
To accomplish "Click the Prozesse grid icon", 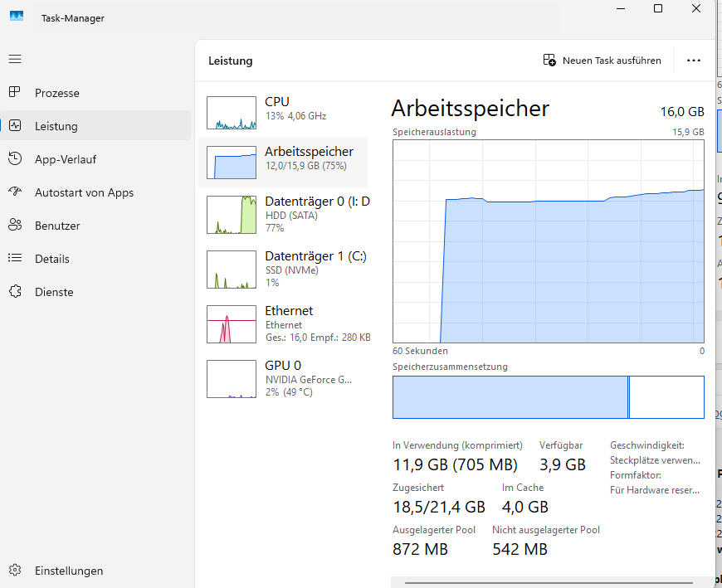I will pos(15,92).
